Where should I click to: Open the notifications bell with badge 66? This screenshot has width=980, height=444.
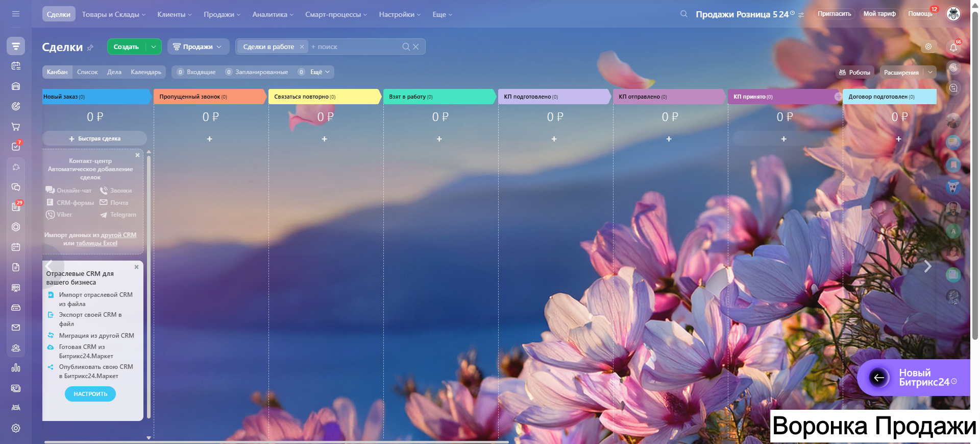tap(953, 47)
